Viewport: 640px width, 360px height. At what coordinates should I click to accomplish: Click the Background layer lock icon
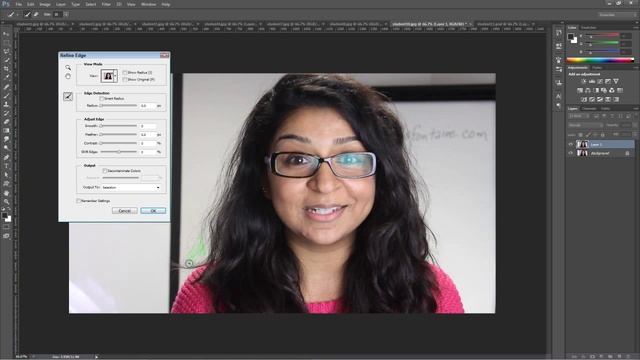point(627,153)
